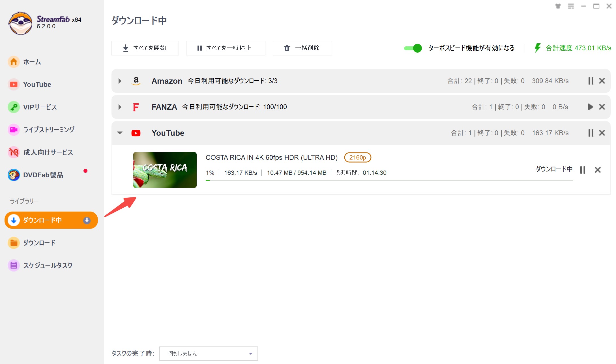Click the FANZA F logo icon
The image size is (616, 364).
[x=136, y=107]
